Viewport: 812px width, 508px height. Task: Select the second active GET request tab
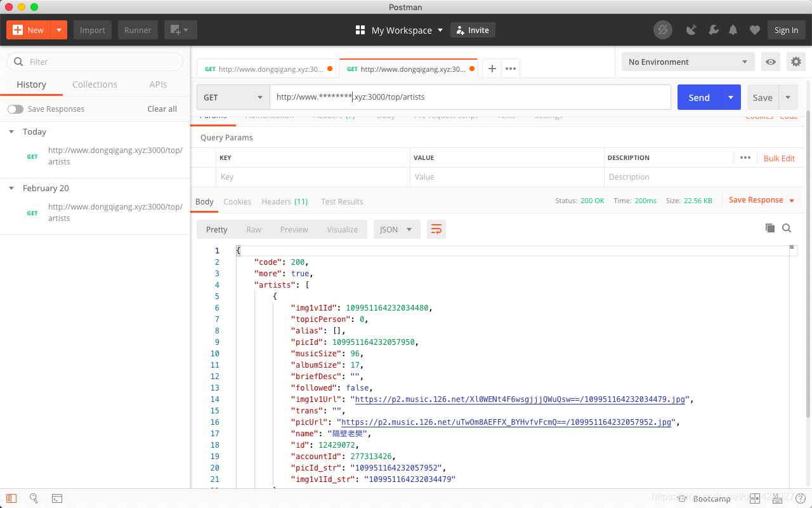(x=409, y=69)
